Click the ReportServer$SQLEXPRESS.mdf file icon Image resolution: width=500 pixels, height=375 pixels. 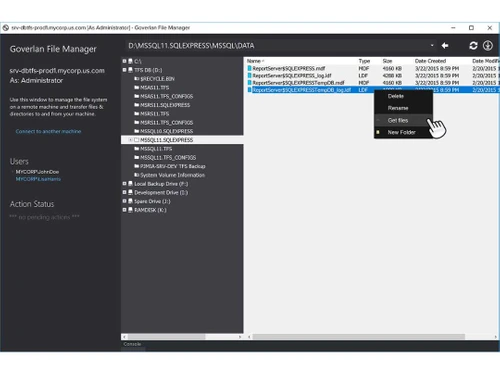click(x=249, y=68)
